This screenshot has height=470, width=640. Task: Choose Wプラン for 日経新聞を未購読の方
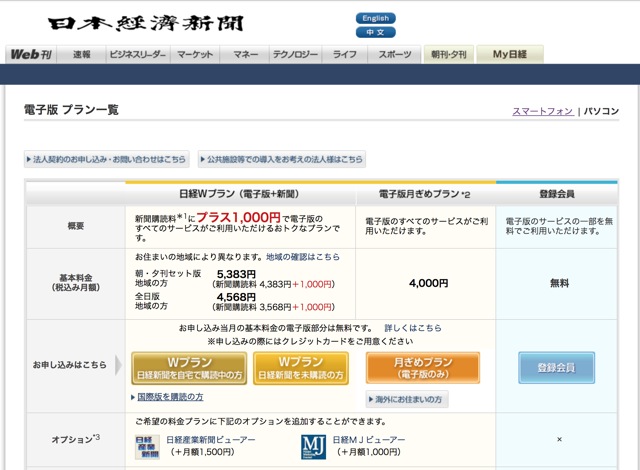point(301,368)
